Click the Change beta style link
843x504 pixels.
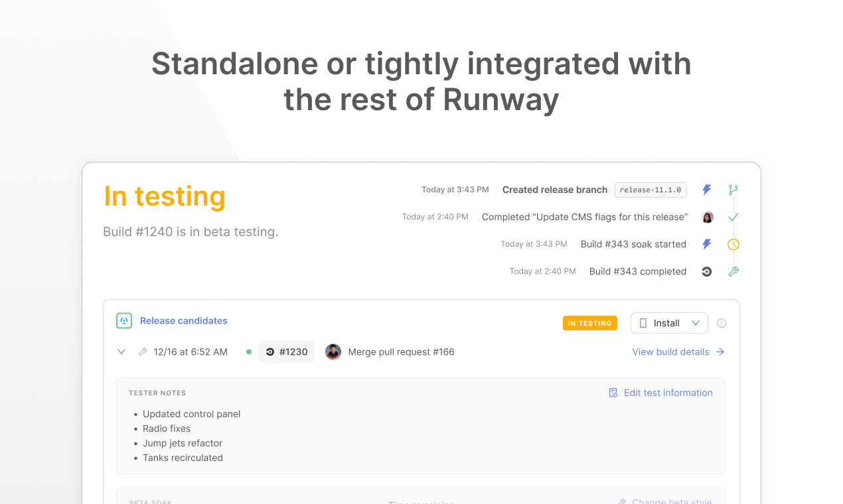[672, 501]
